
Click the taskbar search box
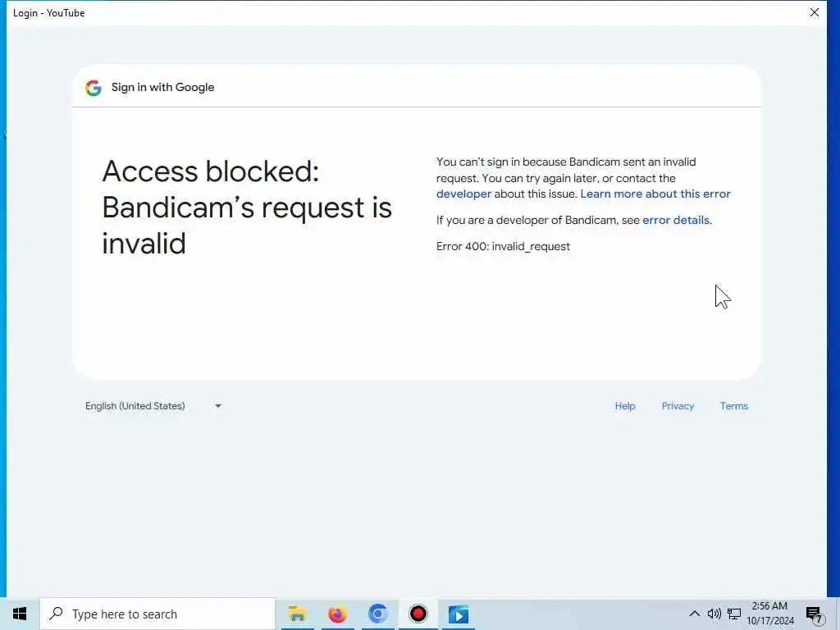coord(157,614)
